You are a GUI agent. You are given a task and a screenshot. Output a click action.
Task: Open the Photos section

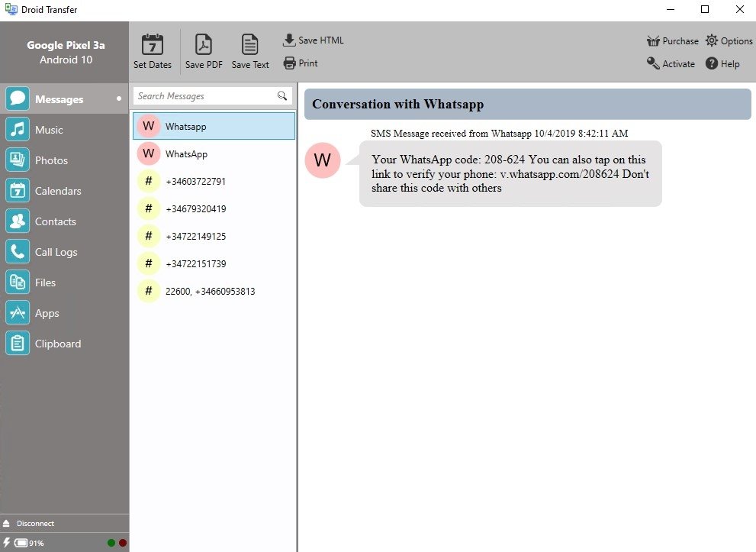(x=64, y=160)
